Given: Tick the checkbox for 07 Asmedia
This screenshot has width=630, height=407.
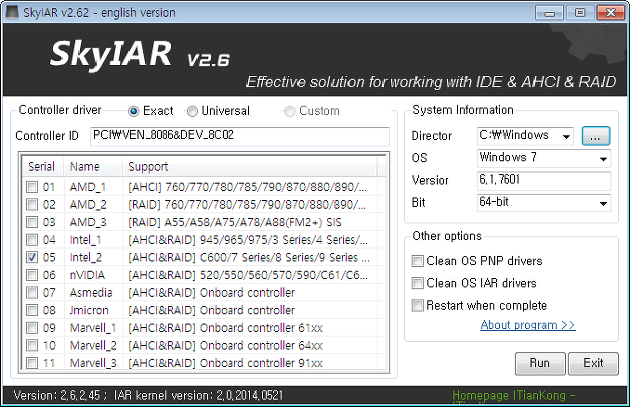Looking at the screenshot, I should click(x=32, y=292).
